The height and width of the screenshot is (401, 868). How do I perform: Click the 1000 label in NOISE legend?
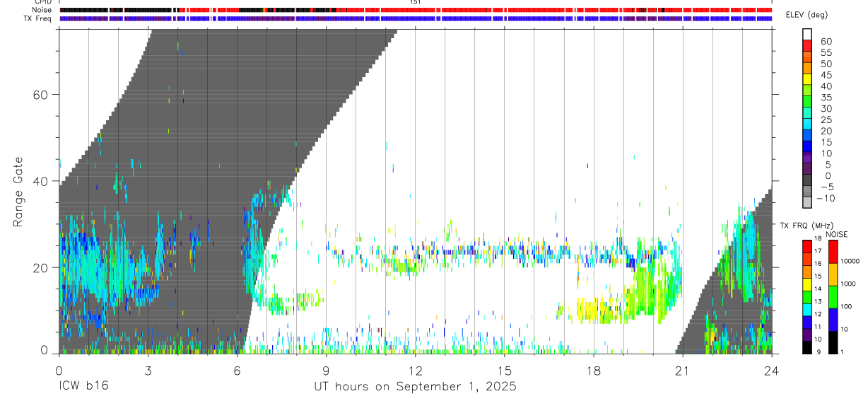(x=848, y=284)
